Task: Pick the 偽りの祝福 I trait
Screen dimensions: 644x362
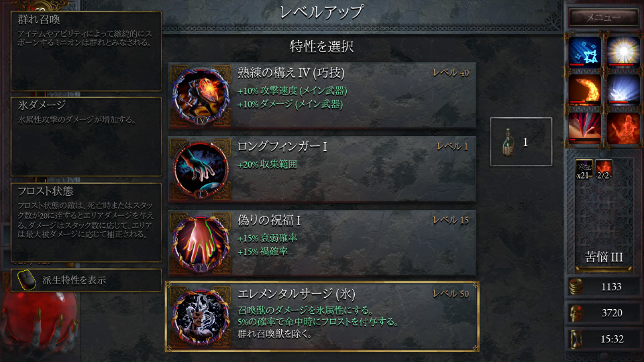Action: [x=322, y=242]
